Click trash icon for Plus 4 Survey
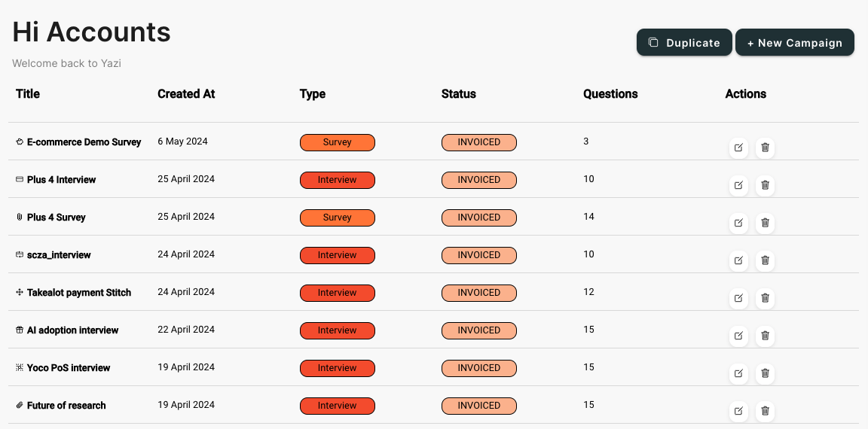Screen dimensions: 868x429 (765, 223)
